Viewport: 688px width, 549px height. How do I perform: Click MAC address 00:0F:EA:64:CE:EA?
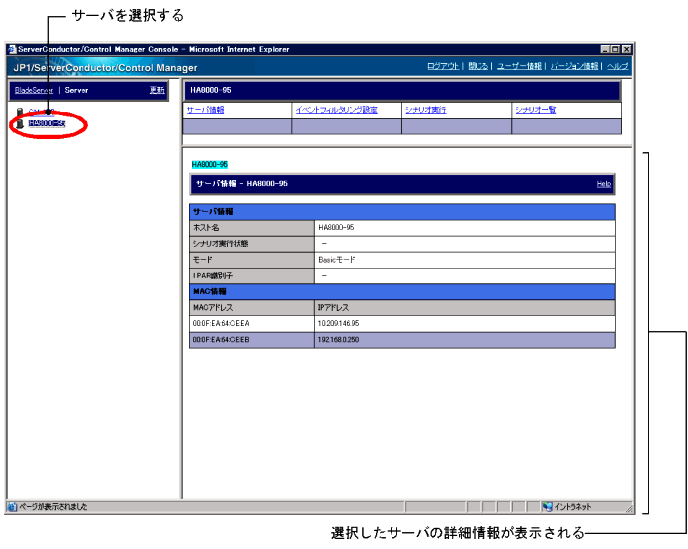coord(221,324)
